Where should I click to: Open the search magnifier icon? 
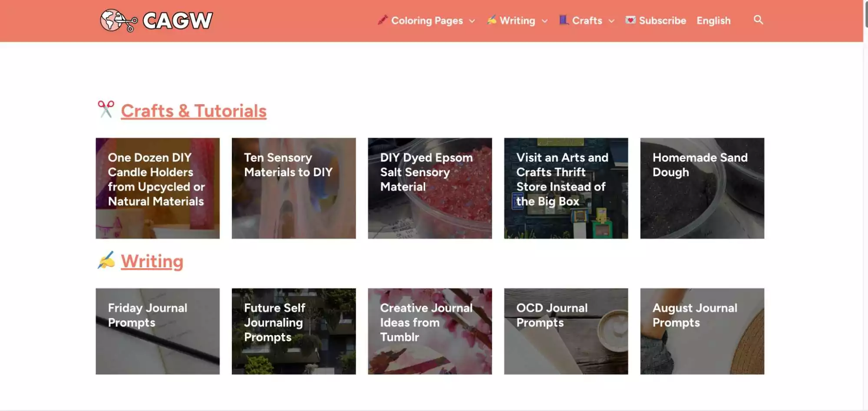758,20
